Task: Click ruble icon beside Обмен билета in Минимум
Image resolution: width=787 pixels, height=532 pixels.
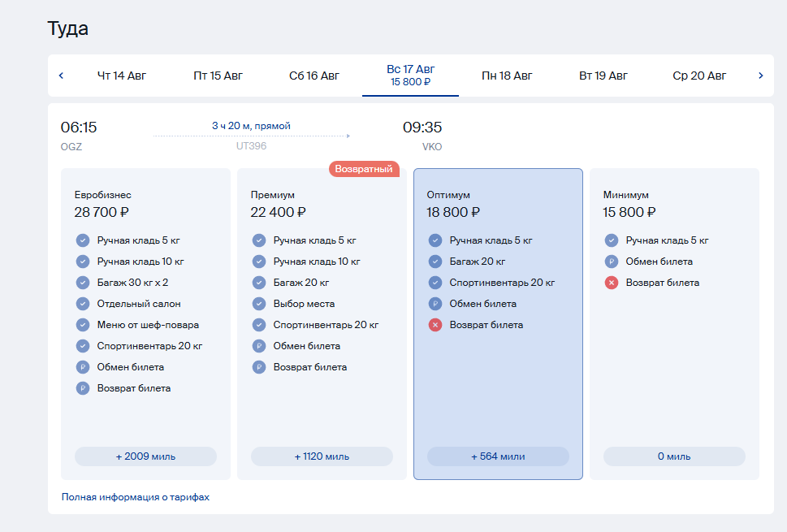Action: (x=612, y=262)
